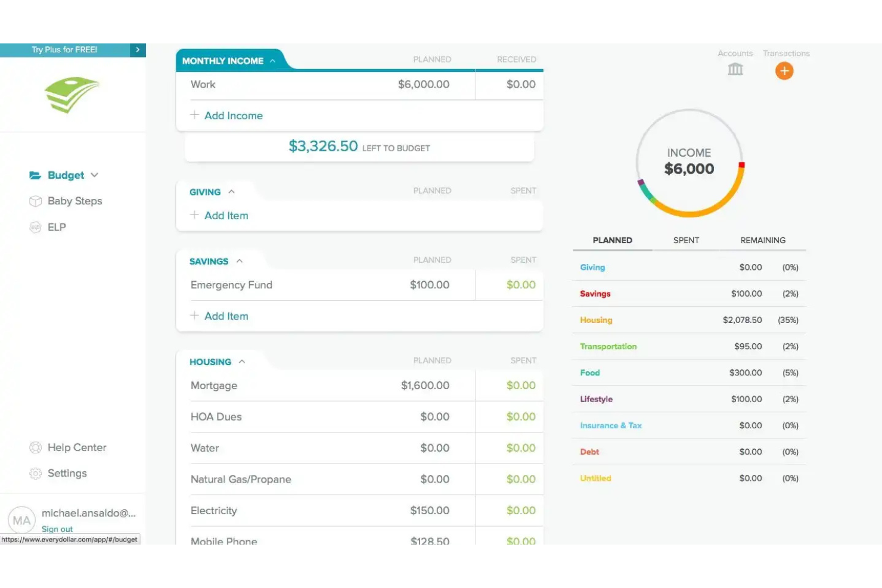Click the MA profile avatar
This screenshot has width=882, height=588.
[x=22, y=519]
